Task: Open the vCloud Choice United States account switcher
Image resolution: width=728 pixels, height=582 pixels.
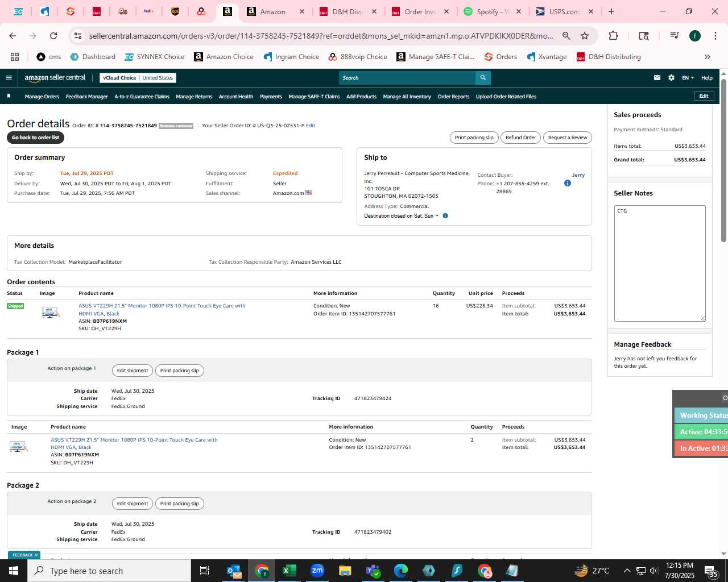Action: point(138,78)
